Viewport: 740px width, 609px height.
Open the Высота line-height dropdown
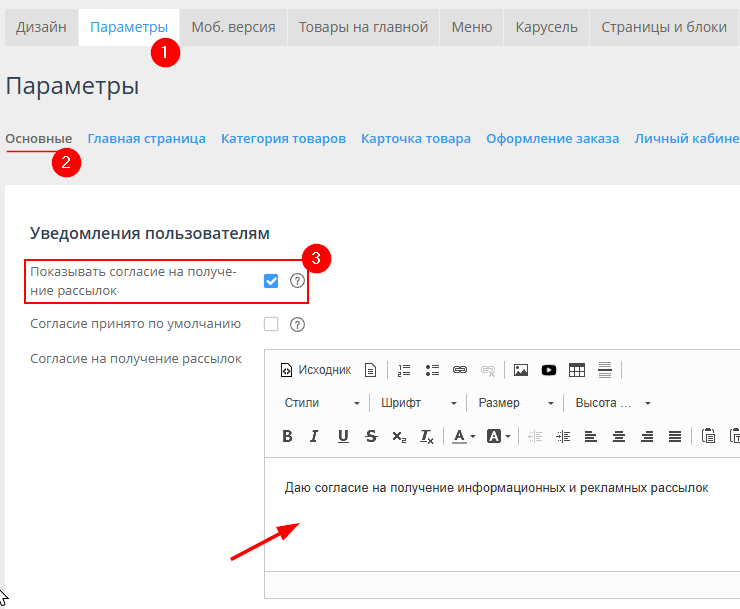click(613, 403)
